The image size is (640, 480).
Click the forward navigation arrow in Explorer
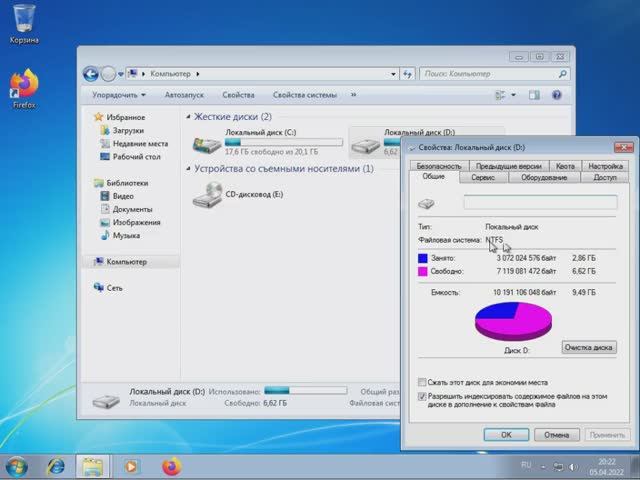108,74
